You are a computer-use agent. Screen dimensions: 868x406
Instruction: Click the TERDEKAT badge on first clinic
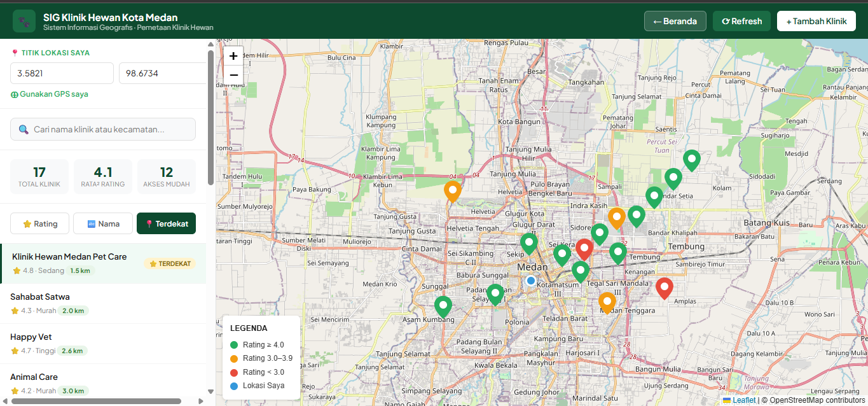click(170, 263)
